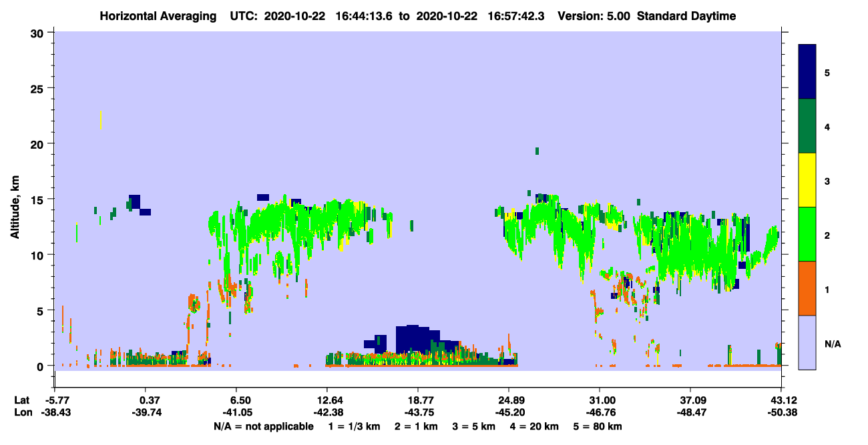Click 'Standard Daytime' in the title
868x445 pixels.
click(x=686, y=16)
